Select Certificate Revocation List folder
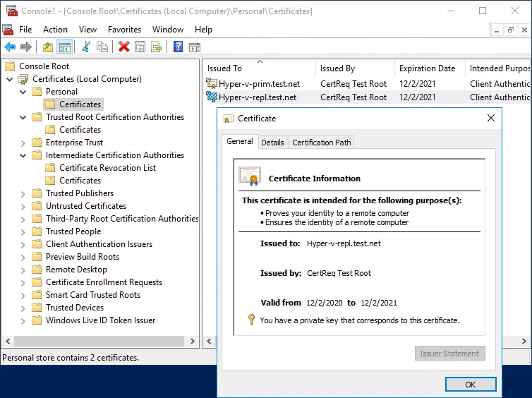The width and height of the screenshot is (532, 398). pos(107,168)
